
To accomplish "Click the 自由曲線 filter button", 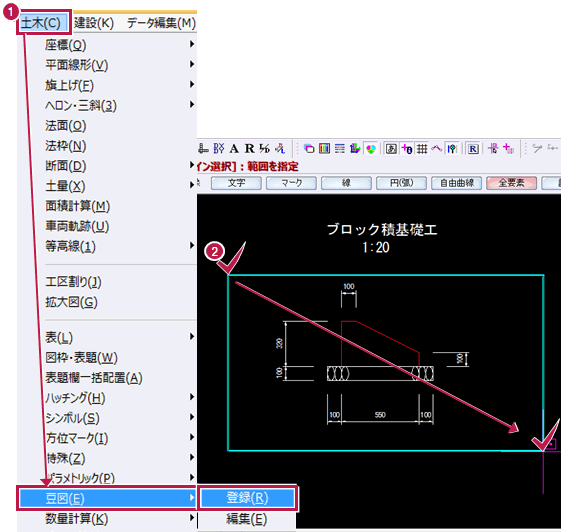I will coord(457,183).
